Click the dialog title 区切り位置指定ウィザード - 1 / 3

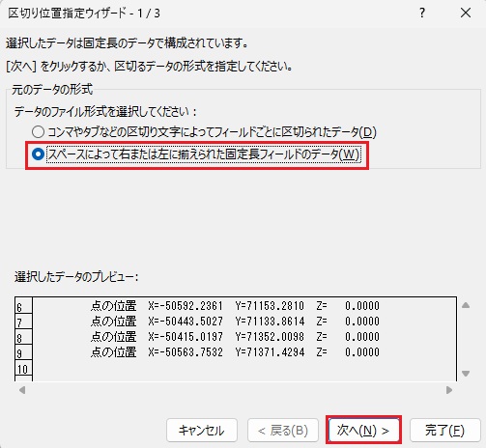84,14
